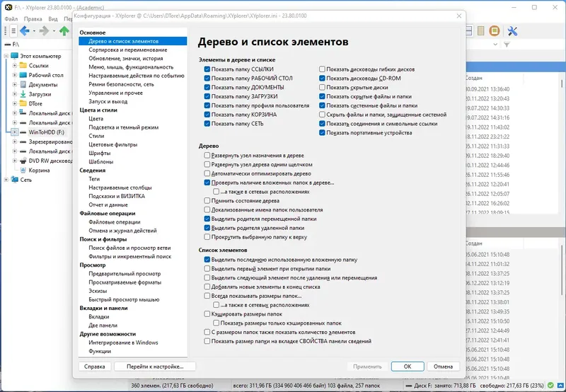566x392 pixels.
Task: Click the drive icon in the F:\ address bar
Action: pos(8,45)
